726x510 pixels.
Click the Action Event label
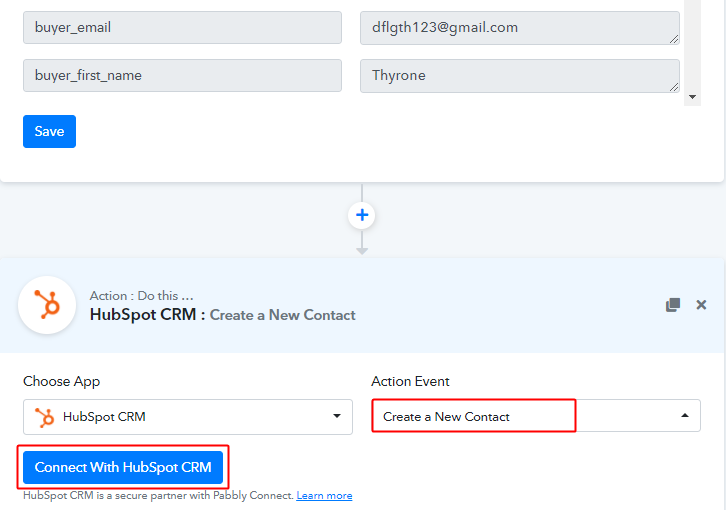pyautogui.click(x=410, y=381)
